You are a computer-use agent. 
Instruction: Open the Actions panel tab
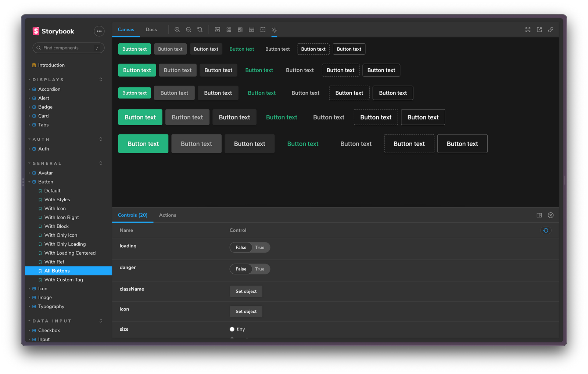167,215
